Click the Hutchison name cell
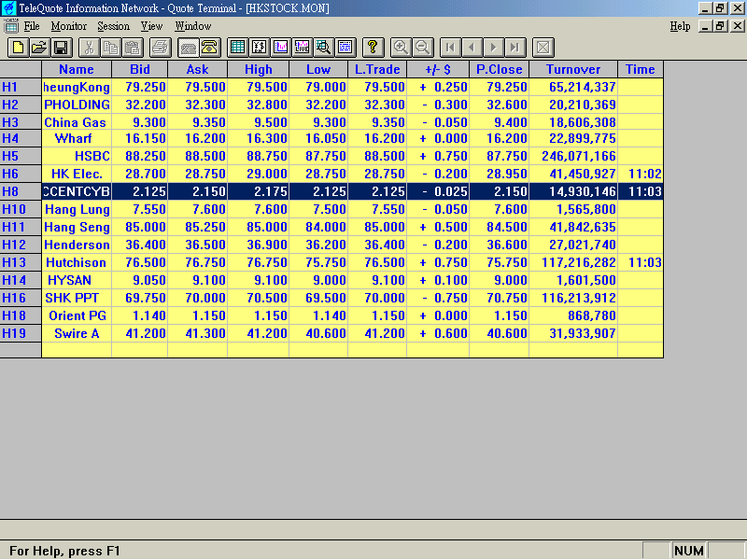Viewport: 747px width, 560px height. [77, 263]
